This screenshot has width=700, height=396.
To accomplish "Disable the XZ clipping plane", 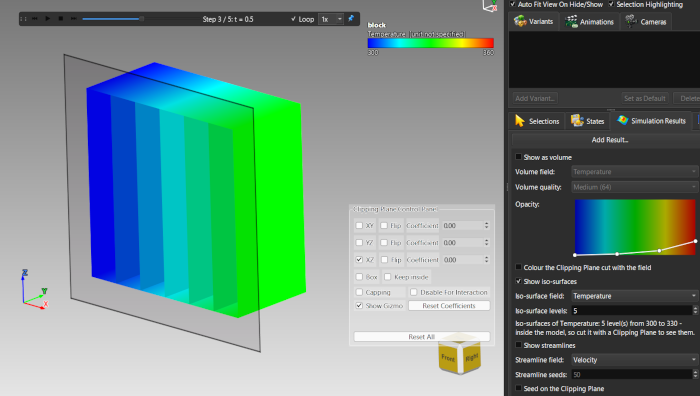I will coord(359,259).
